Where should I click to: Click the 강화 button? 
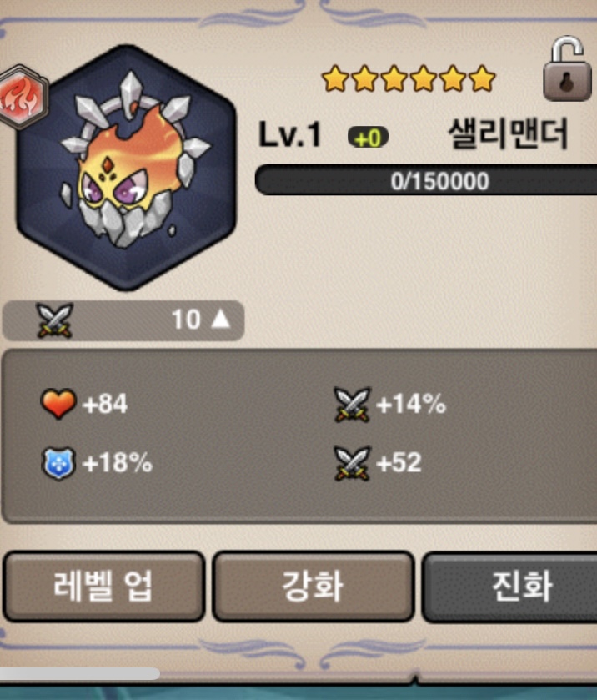pyautogui.click(x=314, y=587)
